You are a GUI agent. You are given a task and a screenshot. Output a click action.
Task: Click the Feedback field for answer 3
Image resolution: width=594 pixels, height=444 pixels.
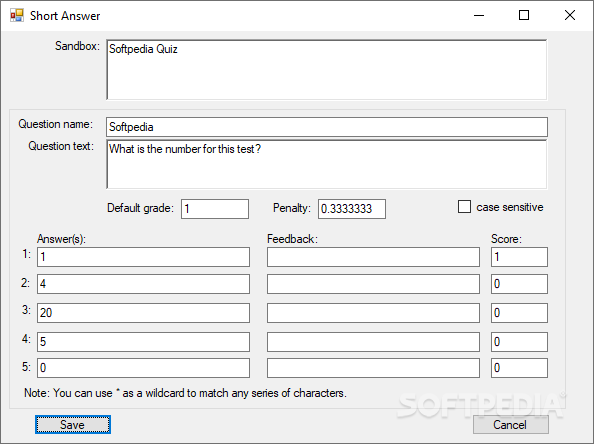coord(373,313)
